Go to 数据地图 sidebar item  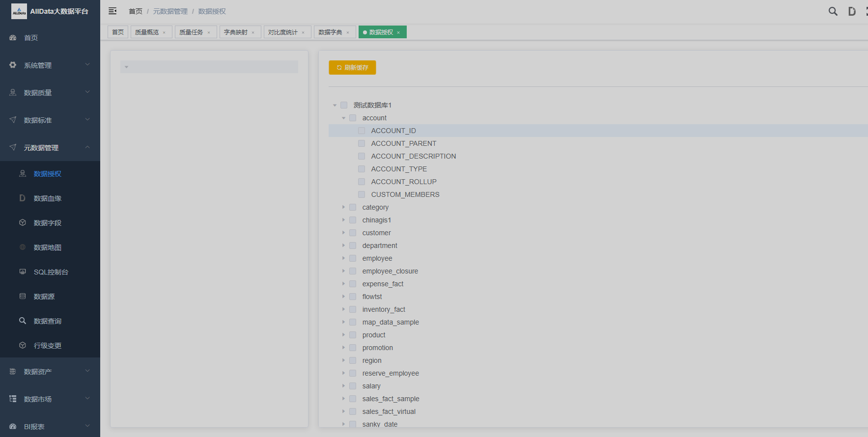pyautogui.click(x=47, y=247)
